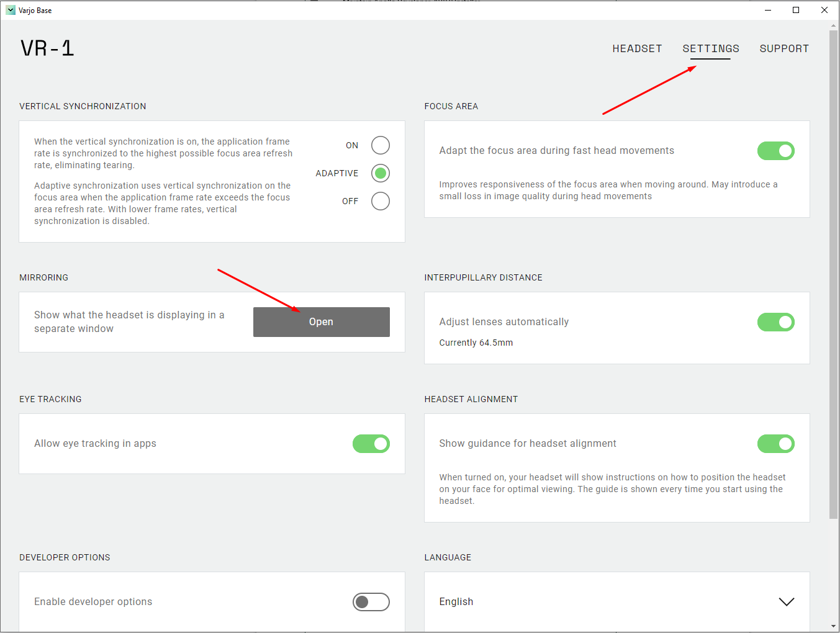Click the scrollbar down arrow
The width and height of the screenshot is (840, 633).
[x=834, y=626]
